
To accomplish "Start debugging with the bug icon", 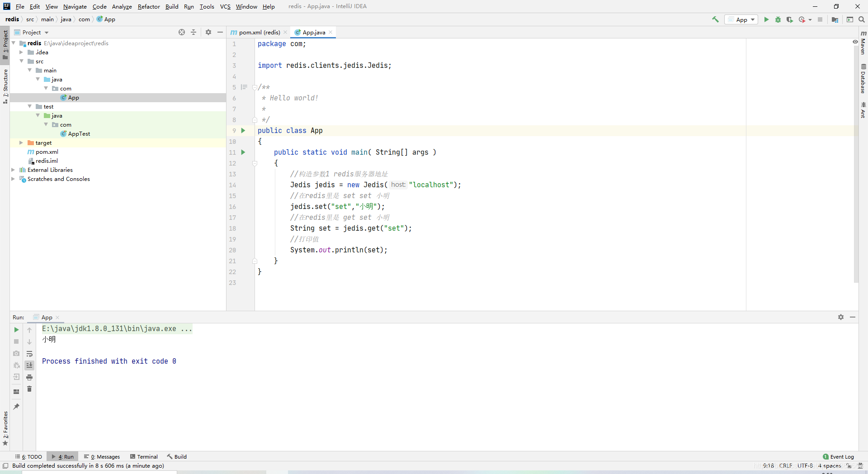I will point(778,19).
